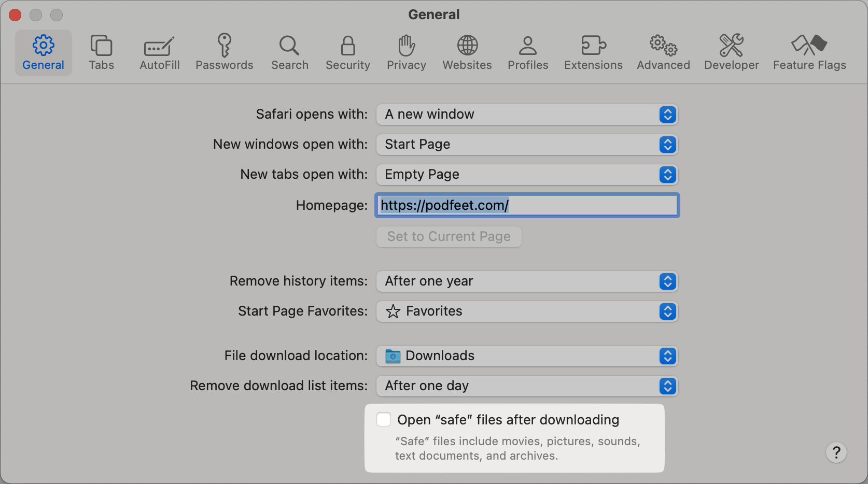Open the Profiles settings pane
Screen dimensions: 868x484
click(x=527, y=53)
